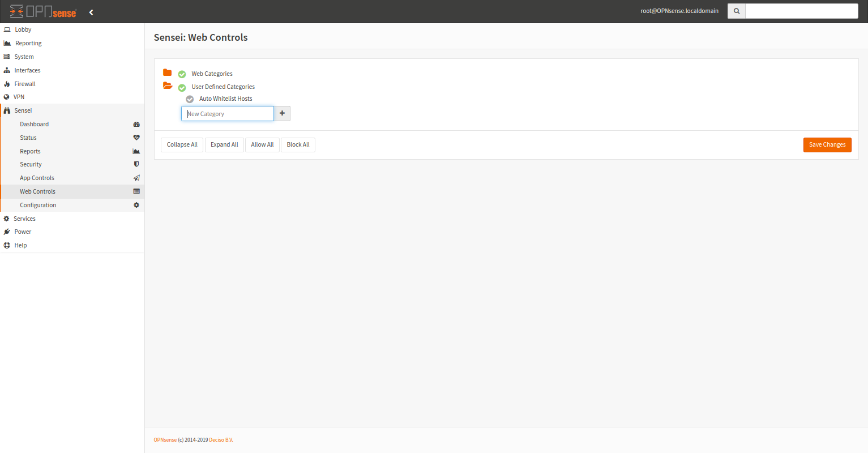
Task: Open Reports via the chart icon
Action: 136,151
